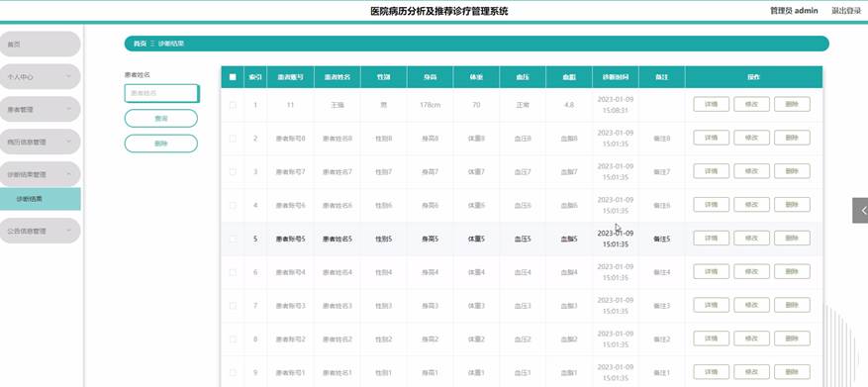Check the checkbox for row index 8
This screenshot has height=387, width=868.
pyautogui.click(x=233, y=339)
